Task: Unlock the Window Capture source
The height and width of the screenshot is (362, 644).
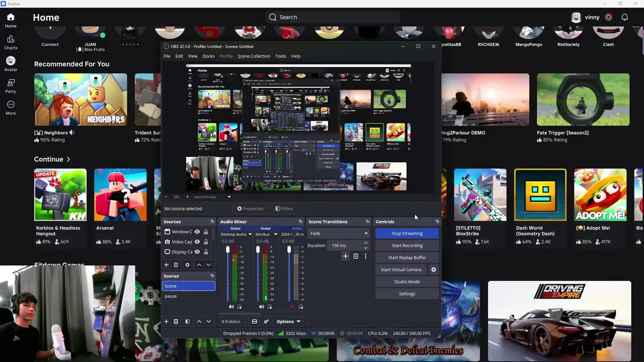Action: (206, 232)
